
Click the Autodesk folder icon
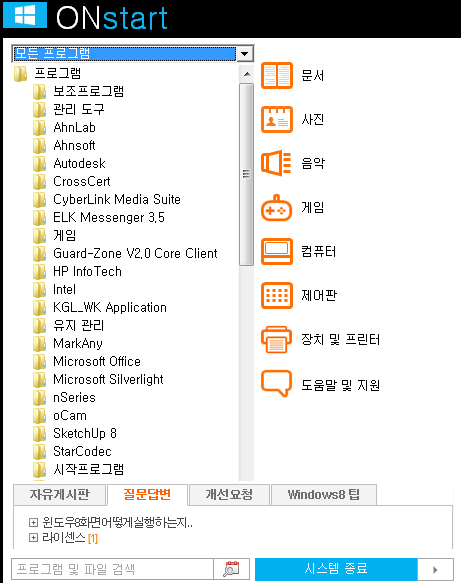(39, 164)
